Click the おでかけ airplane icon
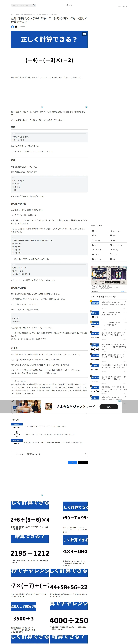The height and width of the screenshot is (644, 138). 111,250
